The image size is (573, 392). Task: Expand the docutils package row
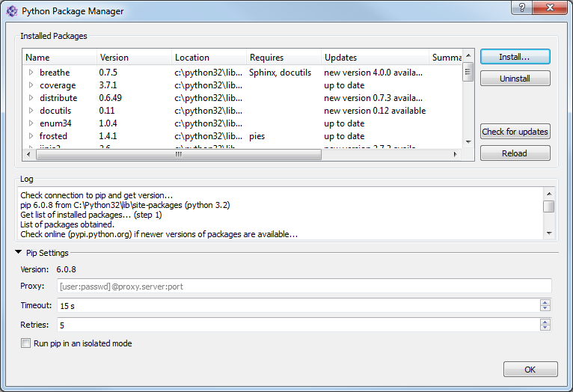coord(31,110)
